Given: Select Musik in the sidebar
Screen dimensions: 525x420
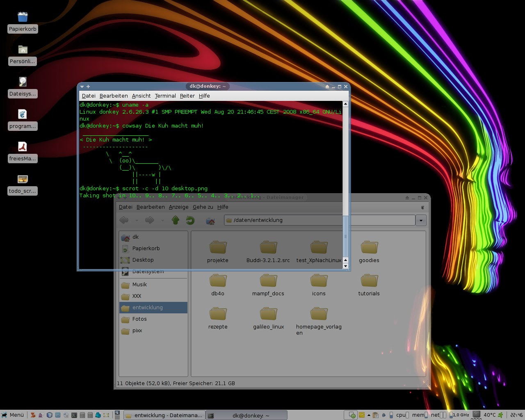Looking at the screenshot, I should pyautogui.click(x=139, y=285).
